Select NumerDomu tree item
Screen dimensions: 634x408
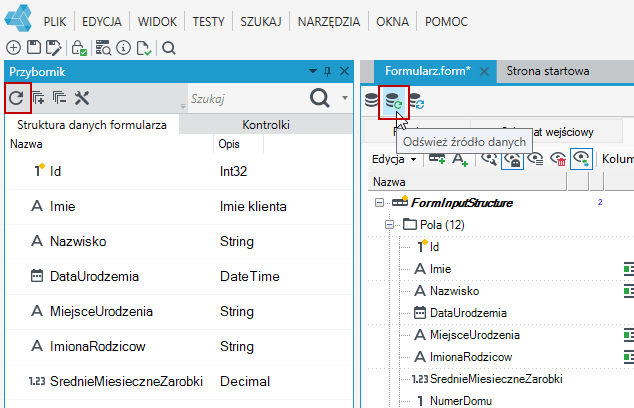coord(461,401)
